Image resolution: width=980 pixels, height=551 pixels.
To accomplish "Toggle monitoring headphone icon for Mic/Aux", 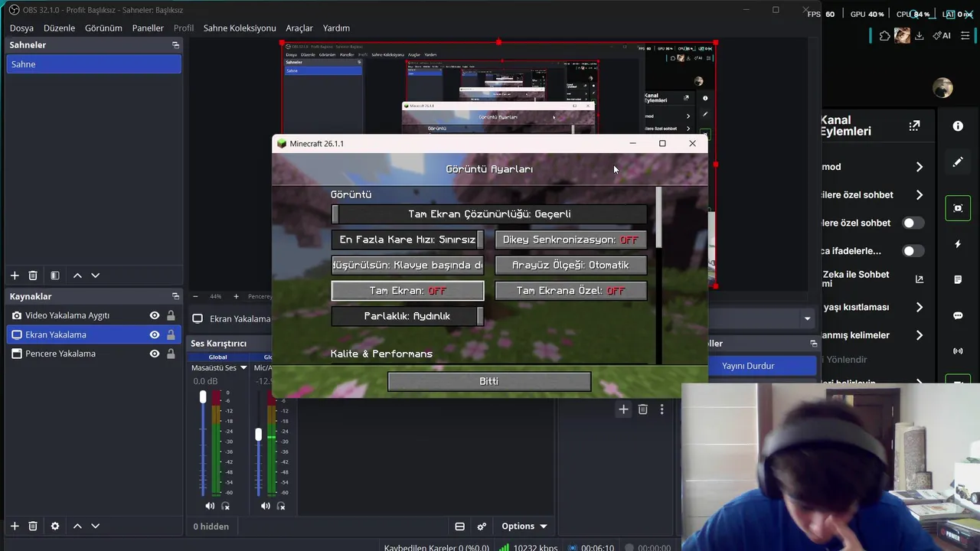I will click(x=281, y=506).
